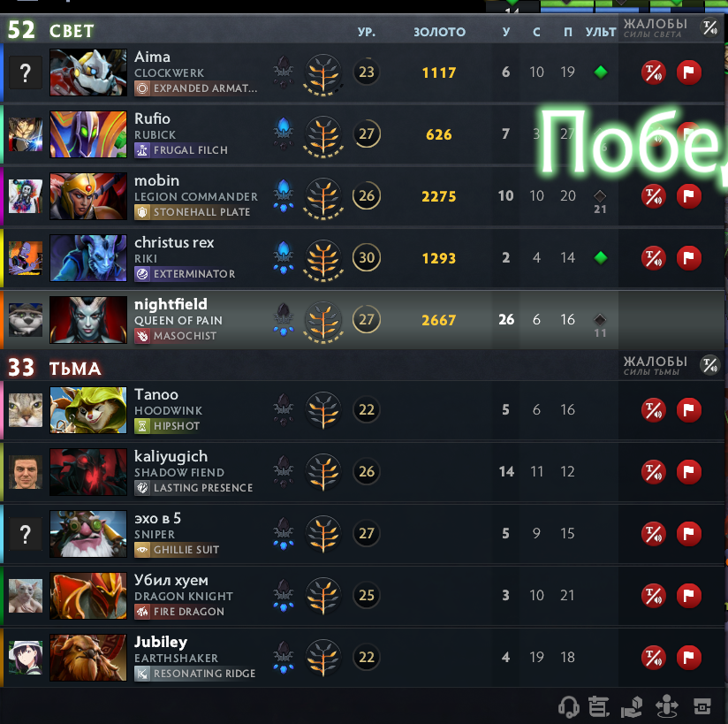Open scoreboard list icon in bottom bar

(599, 707)
